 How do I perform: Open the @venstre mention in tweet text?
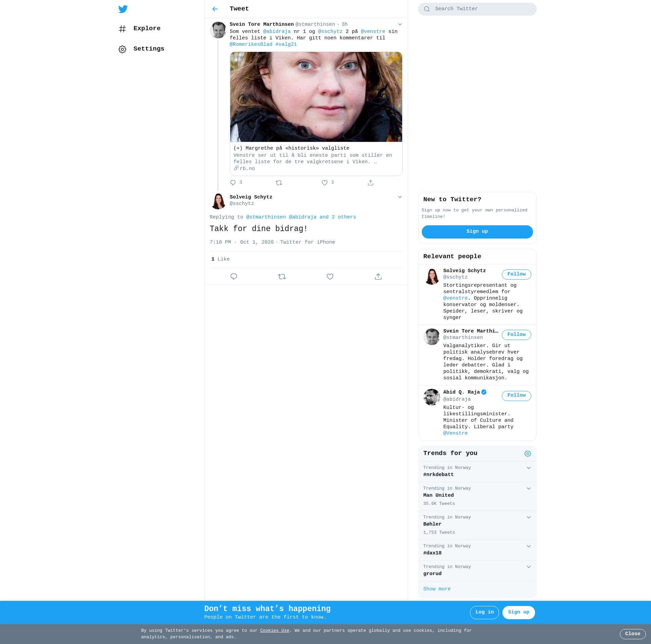(x=373, y=32)
